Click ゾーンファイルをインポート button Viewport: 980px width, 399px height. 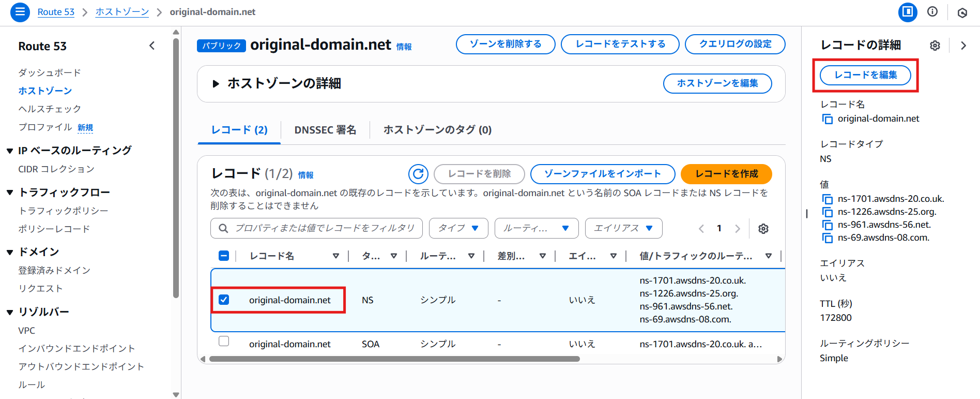point(603,174)
